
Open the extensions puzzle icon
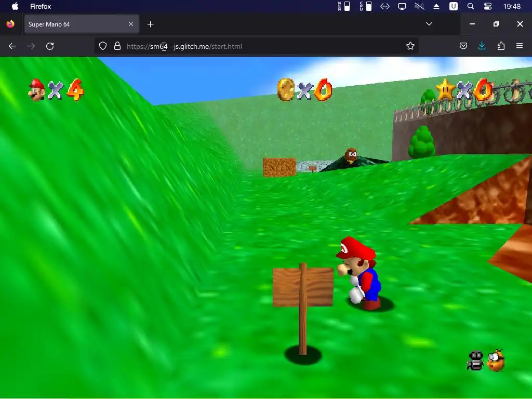501,46
